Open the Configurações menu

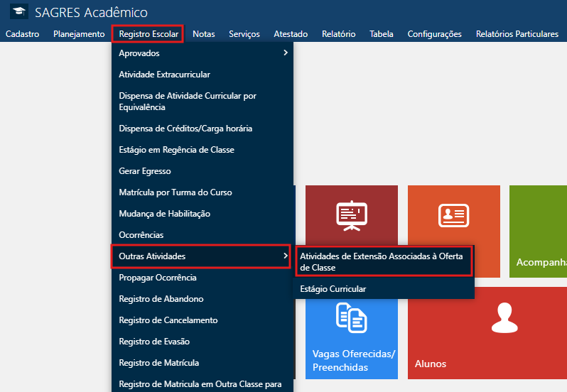click(x=434, y=34)
